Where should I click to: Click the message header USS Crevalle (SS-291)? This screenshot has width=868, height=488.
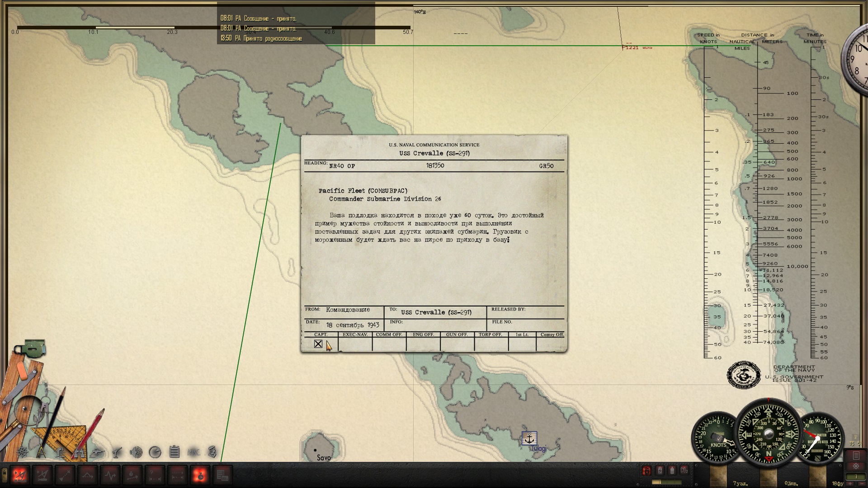pyautogui.click(x=434, y=153)
